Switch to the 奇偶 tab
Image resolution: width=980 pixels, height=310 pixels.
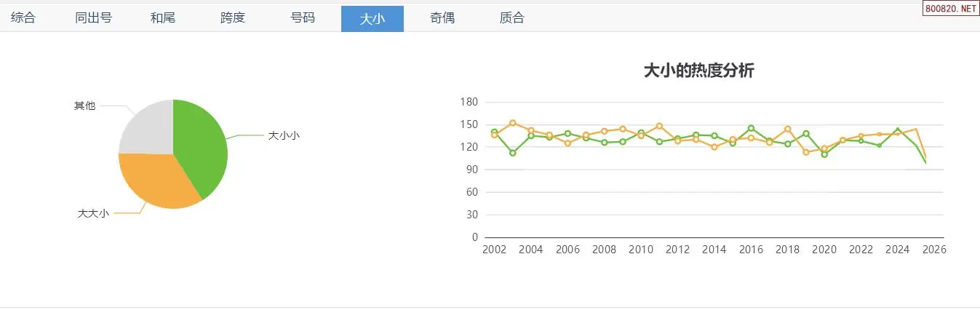[x=442, y=18]
